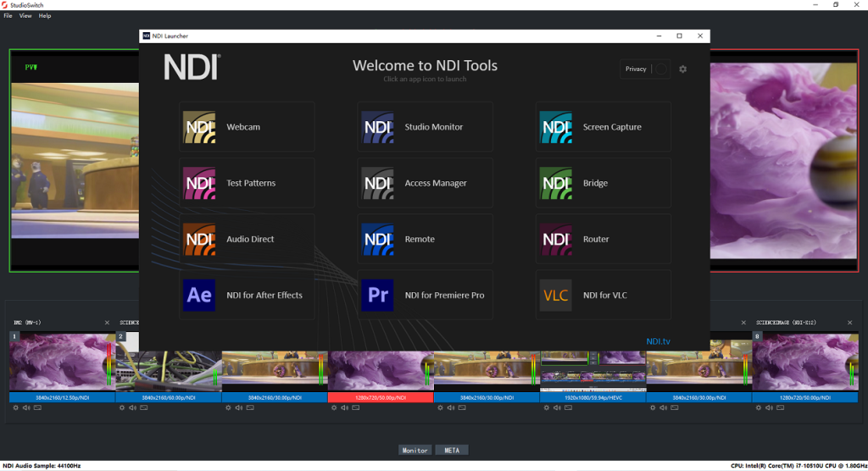The height and width of the screenshot is (471, 868).
Task: Click the 1920x1080/59.94p/HEVC label
Action: [593, 397]
